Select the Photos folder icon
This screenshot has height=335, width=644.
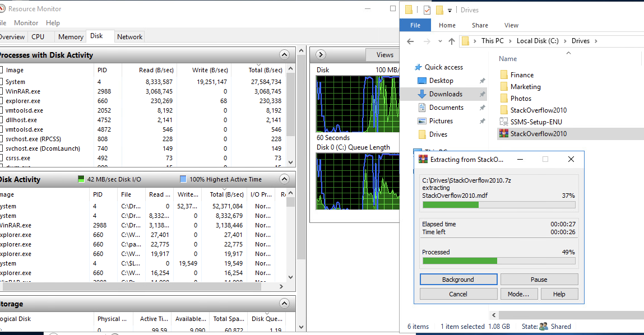point(504,99)
